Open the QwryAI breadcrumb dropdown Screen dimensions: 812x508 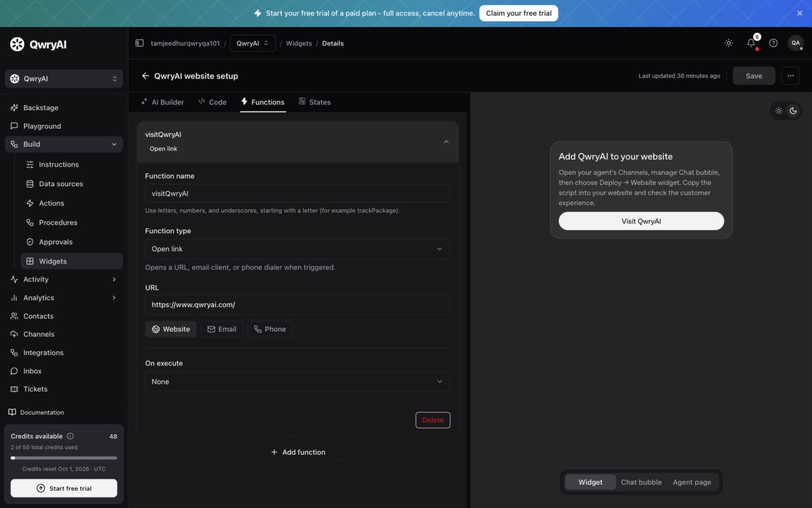(253, 43)
